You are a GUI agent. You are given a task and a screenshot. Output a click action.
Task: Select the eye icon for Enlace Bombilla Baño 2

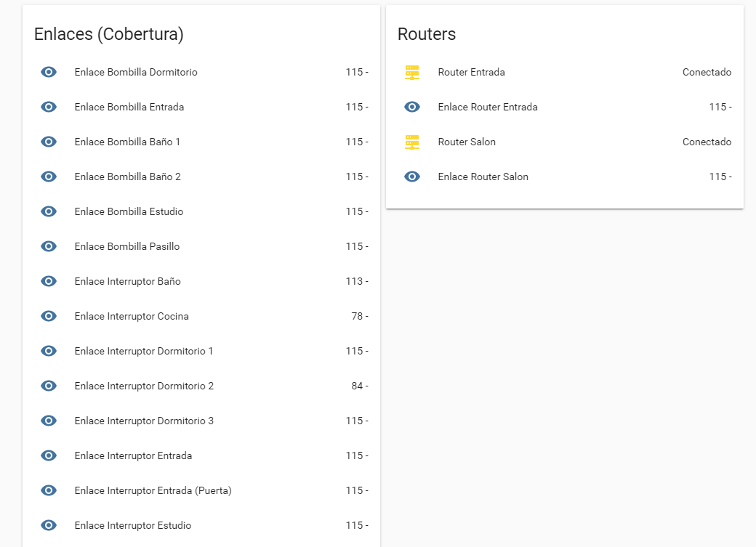click(49, 177)
